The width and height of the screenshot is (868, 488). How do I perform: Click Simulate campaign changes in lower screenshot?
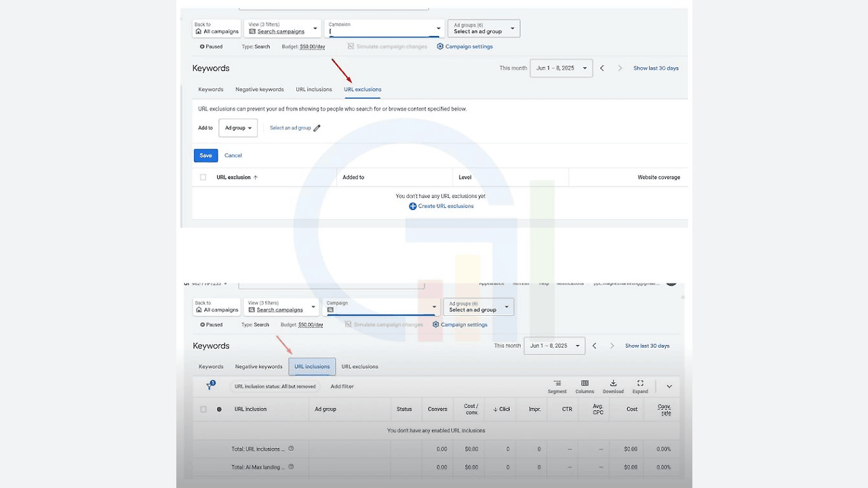384,325
